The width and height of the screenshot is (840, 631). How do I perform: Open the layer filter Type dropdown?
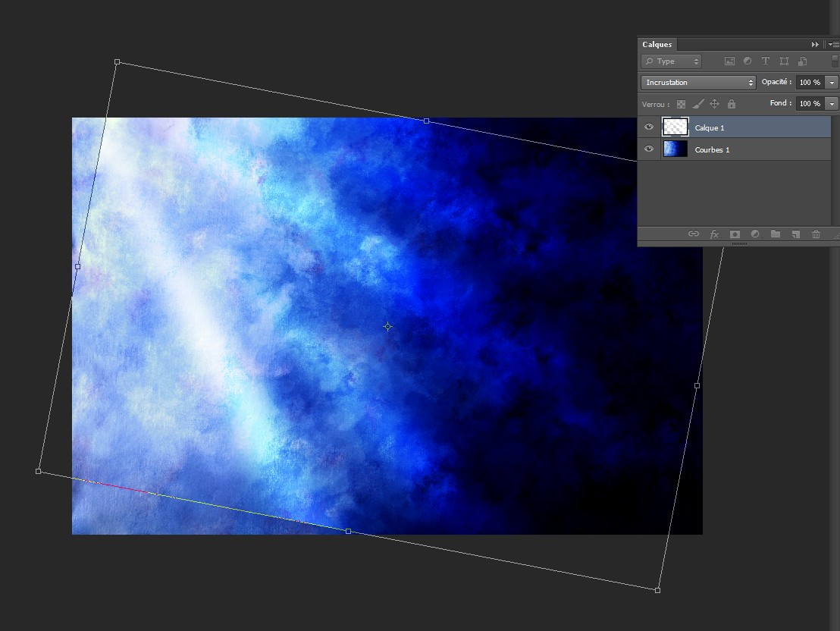tap(671, 61)
